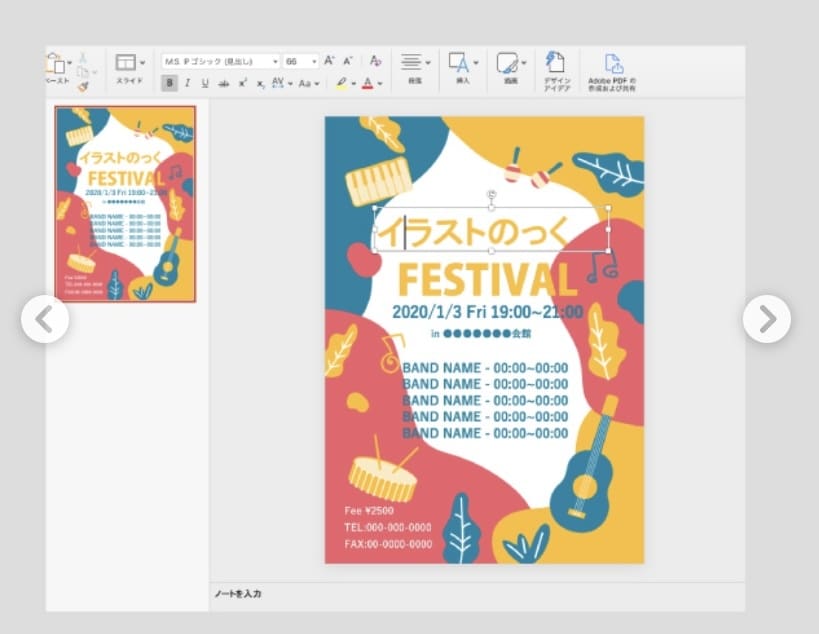
Task: Expand the Paste options arrow
Action: click(x=69, y=63)
